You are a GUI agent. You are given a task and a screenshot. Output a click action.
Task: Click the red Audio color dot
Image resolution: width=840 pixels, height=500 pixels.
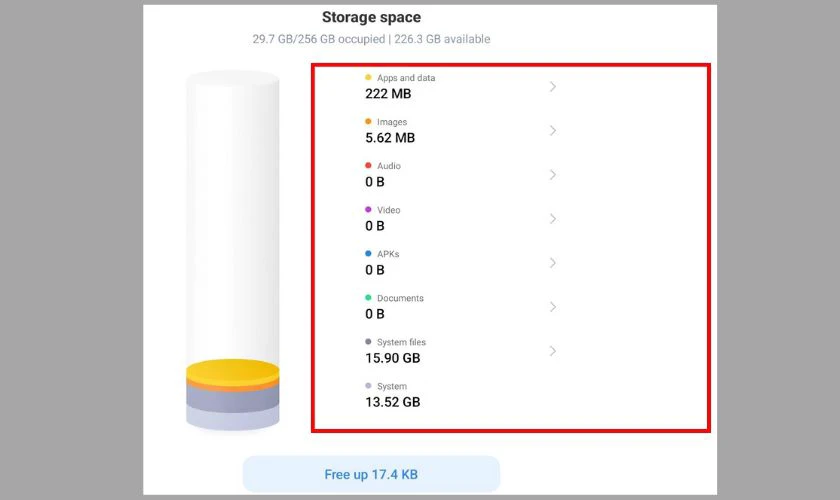368,165
